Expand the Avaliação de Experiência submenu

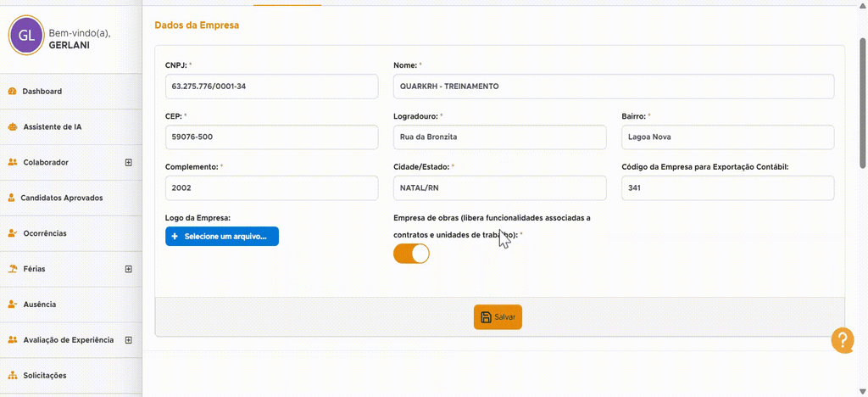129,340
